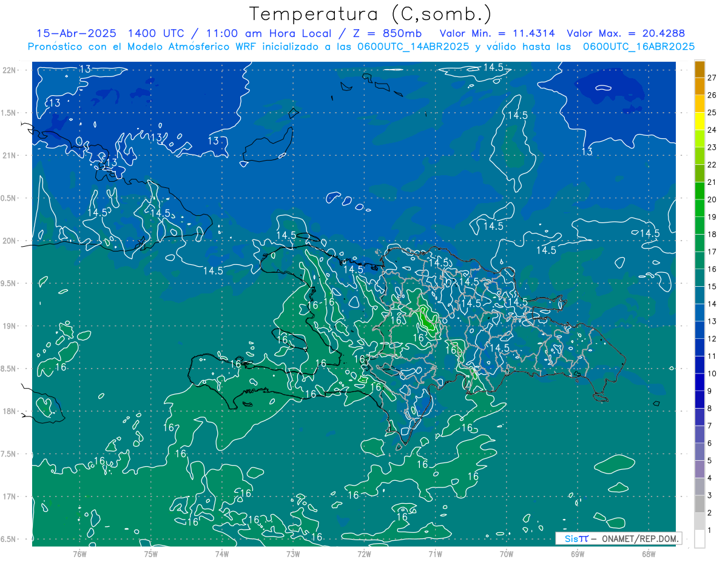Image resolution: width=728 pixels, height=562 pixels.
Task: Click the "19N" latitude axis label
Action: [x=10, y=326]
